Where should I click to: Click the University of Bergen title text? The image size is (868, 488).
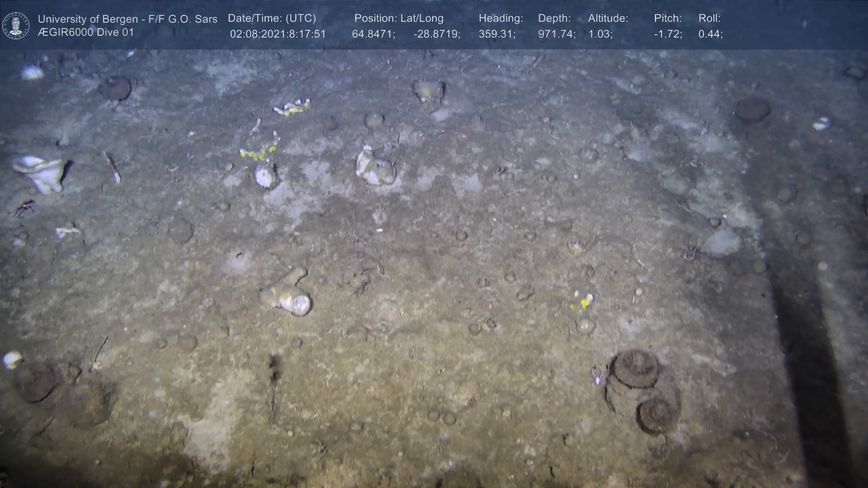[127, 19]
